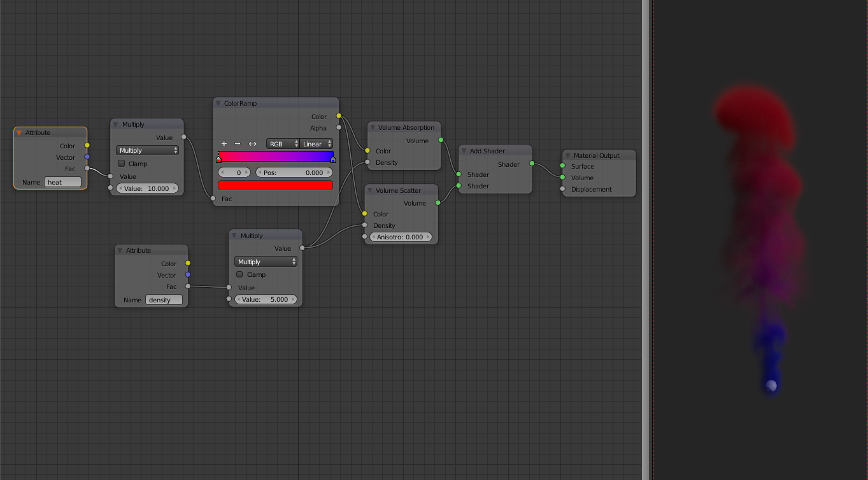This screenshot has height=480, width=868.
Task: Click the ColorRamp gradient bar
Action: click(x=276, y=156)
